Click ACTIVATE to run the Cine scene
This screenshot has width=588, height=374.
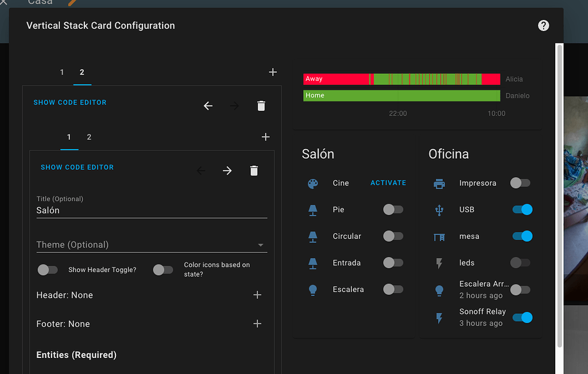[388, 182]
